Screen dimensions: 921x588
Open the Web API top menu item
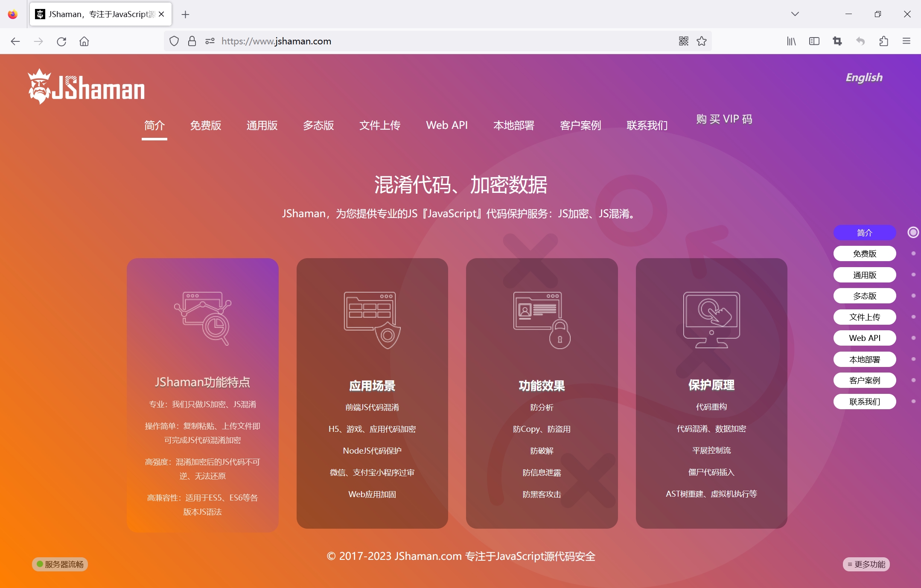click(x=447, y=125)
